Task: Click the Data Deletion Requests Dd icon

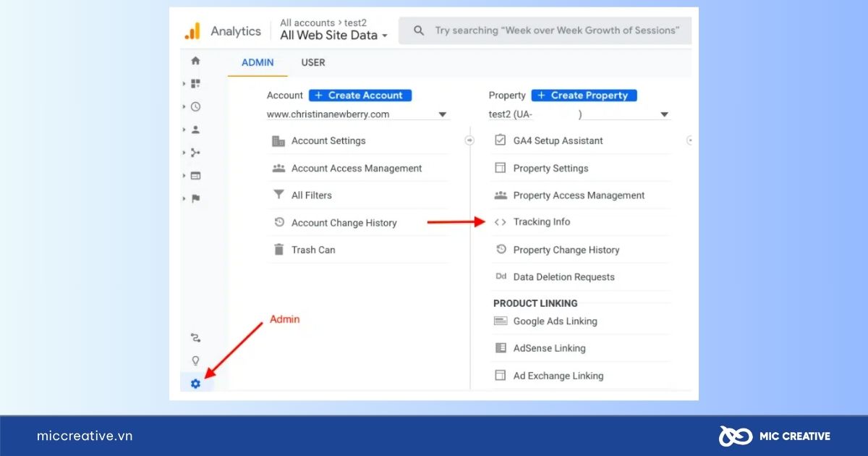Action: (501, 276)
